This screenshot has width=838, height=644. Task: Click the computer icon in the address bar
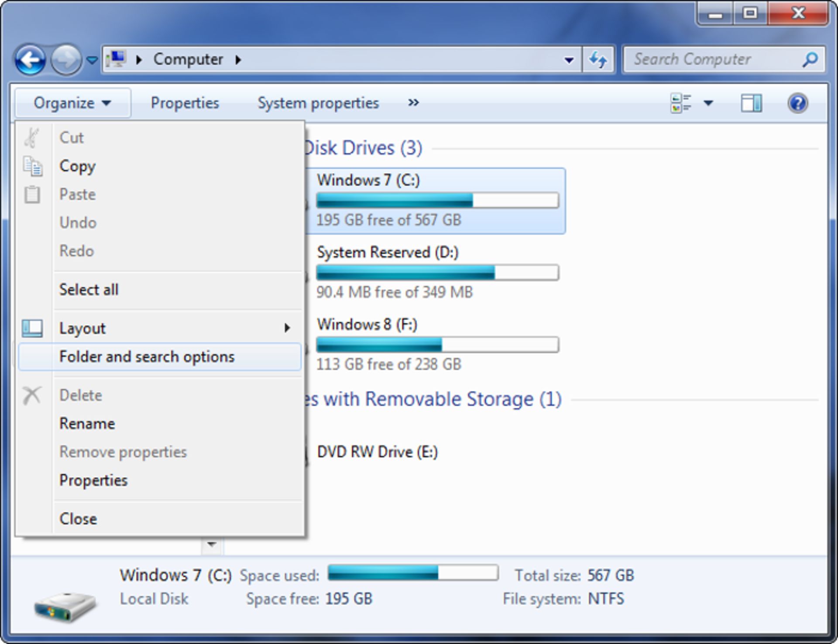pyautogui.click(x=118, y=59)
